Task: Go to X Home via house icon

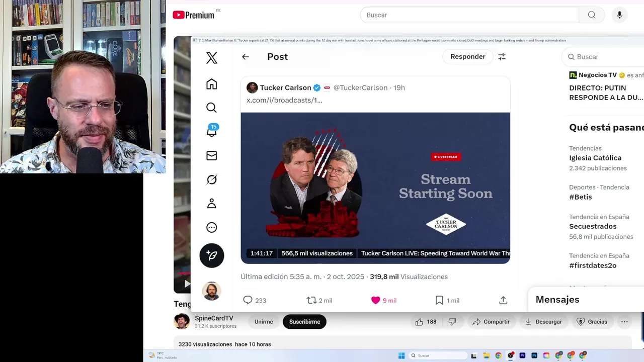Action: pos(212,84)
